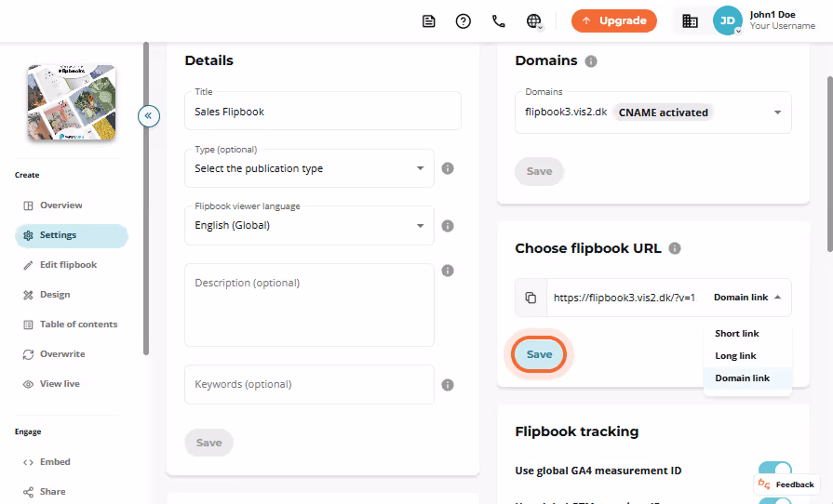Open the help question mark icon

click(464, 21)
